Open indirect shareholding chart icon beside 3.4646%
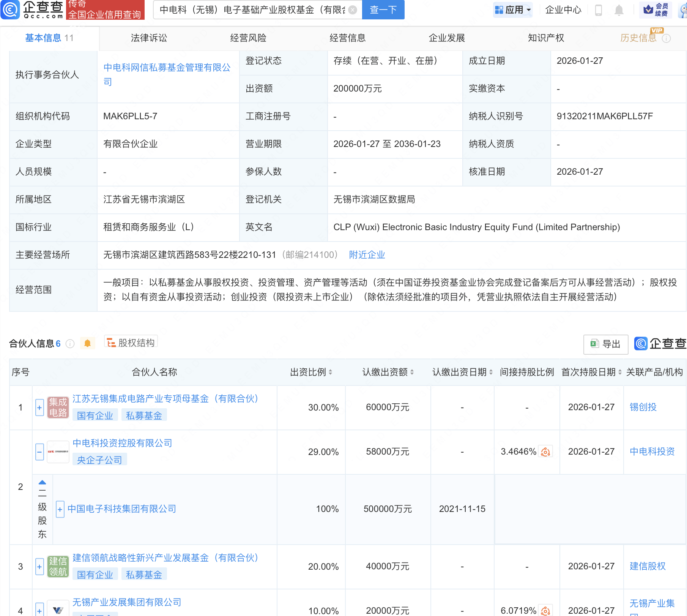 (546, 452)
